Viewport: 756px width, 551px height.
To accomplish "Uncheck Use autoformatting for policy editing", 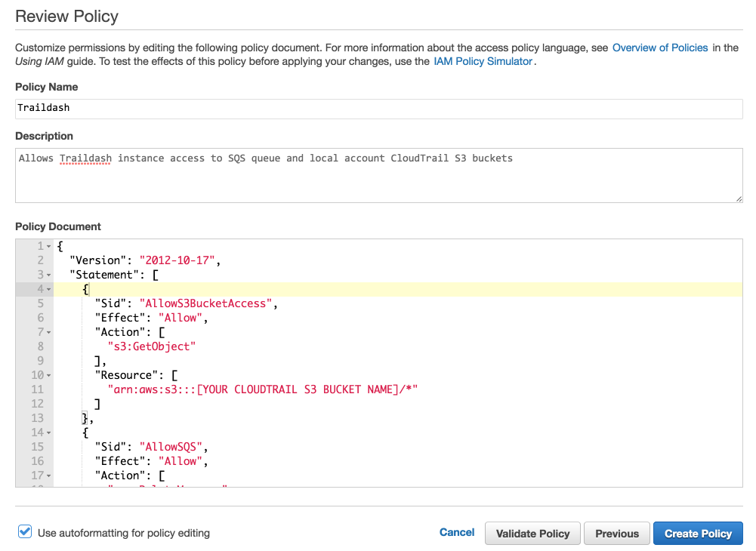I will [x=25, y=531].
